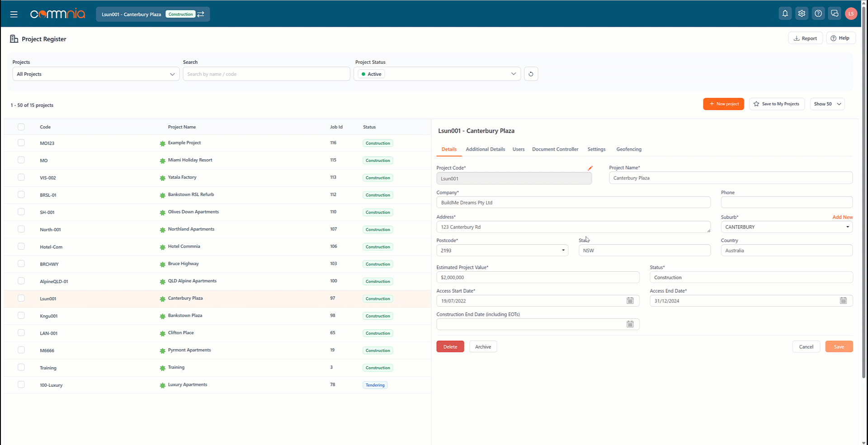Open the chat messages icon
This screenshot has width=868, height=445.
point(835,14)
